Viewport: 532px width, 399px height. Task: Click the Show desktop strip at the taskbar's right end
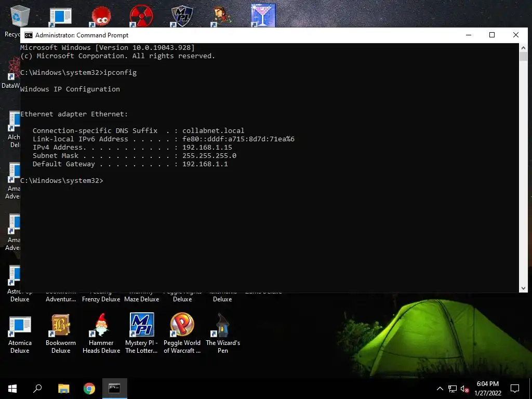pyautogui.click(x=530, y=389)
